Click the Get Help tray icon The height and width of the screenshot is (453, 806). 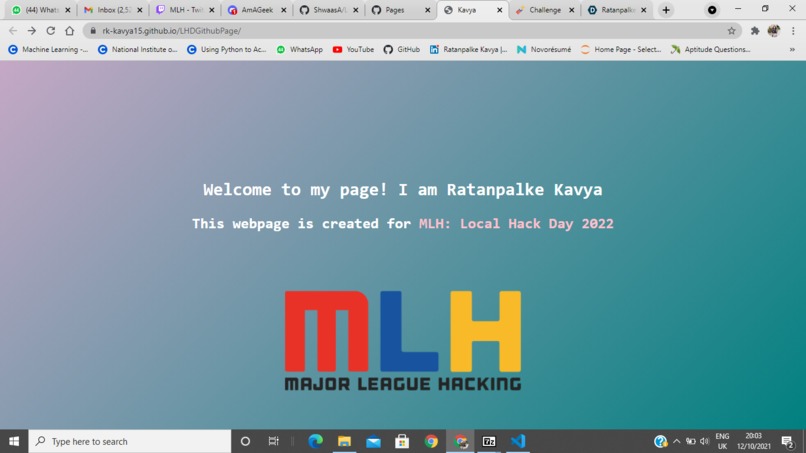661,441
